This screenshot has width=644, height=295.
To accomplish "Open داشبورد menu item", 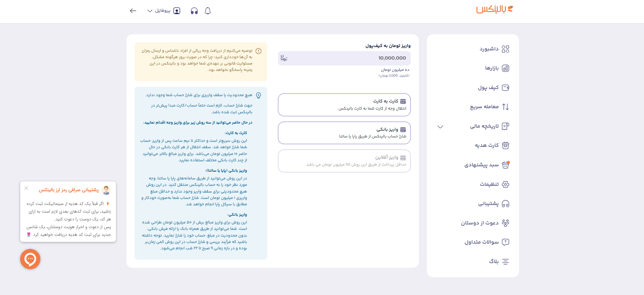I will pyautogui.click(x=489, y=49).
